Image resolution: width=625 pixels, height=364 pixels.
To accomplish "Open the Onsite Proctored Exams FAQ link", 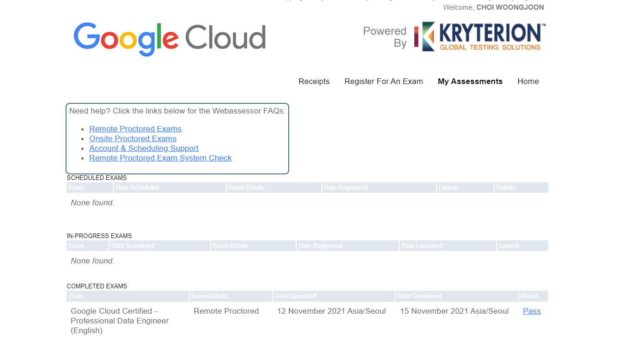I will coord(133,138).
